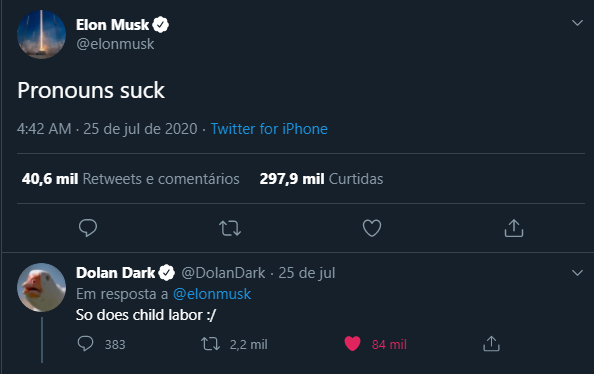Open Elon Musk display name profile

[113, 25]
